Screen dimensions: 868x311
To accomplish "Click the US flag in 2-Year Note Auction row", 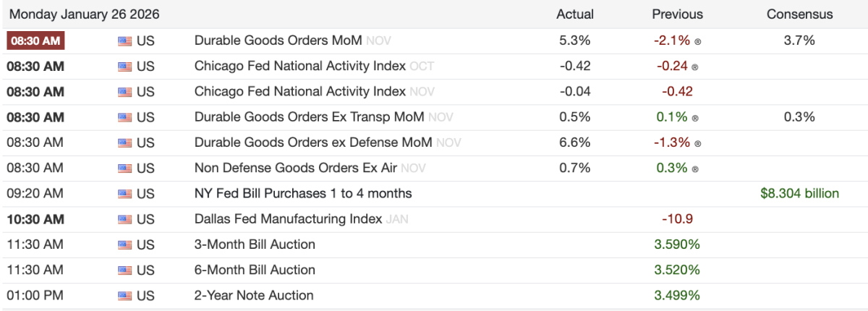I will [x=124, y=295].
